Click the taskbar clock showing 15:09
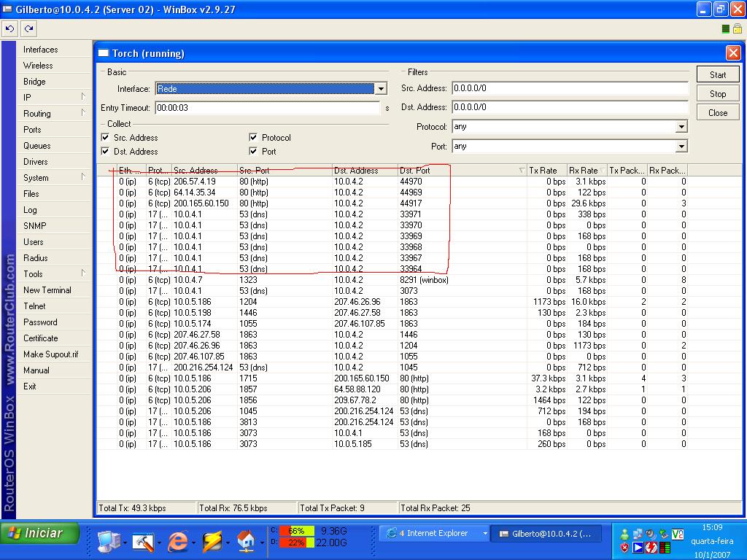Image resolution: width=747 pixels, height=560 pixels. [x=712, y=527]
